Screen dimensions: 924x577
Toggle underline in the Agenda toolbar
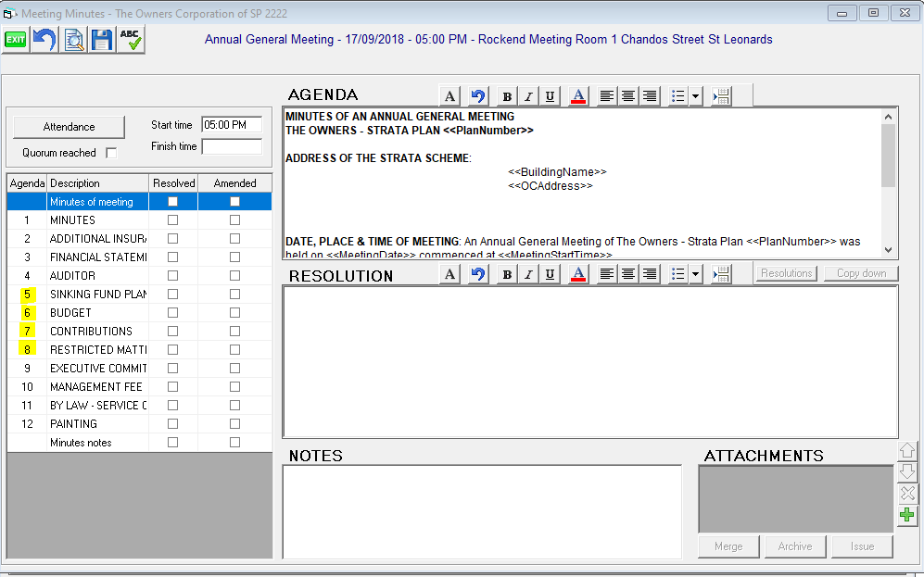pyautogui.click(x=550, y=96)
